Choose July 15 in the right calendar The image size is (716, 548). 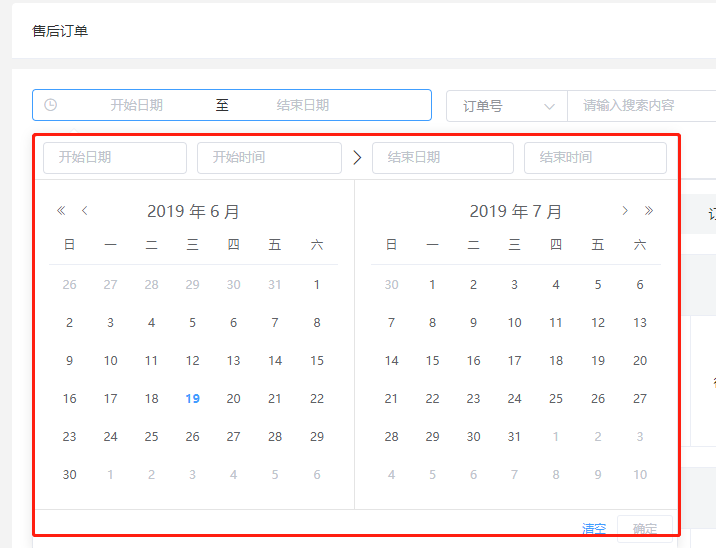pyautogui.click(x=432, y=361)
